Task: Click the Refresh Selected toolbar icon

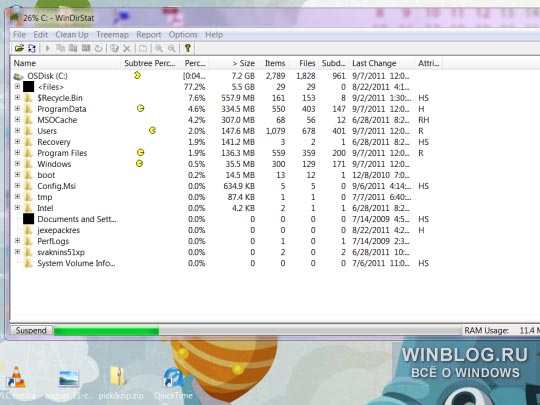Action: pyautogui.click(x=98, y=48)
